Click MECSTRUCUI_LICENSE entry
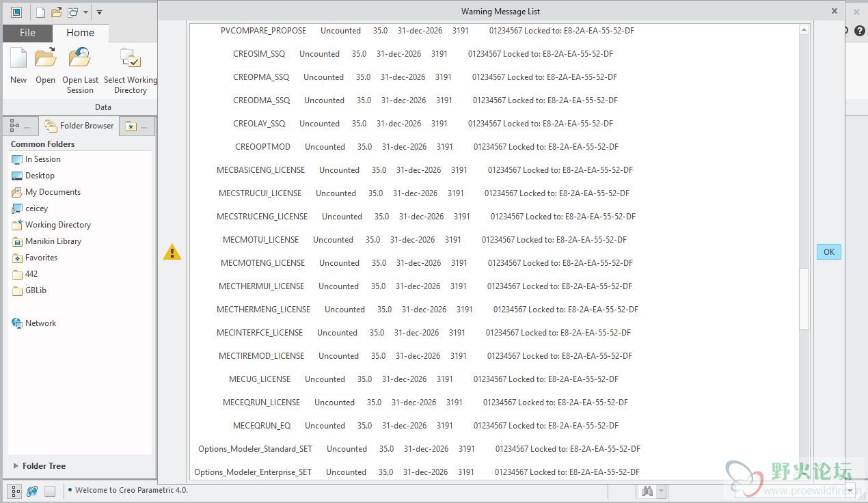Viewport: 868px width, 503px height. 424,193
